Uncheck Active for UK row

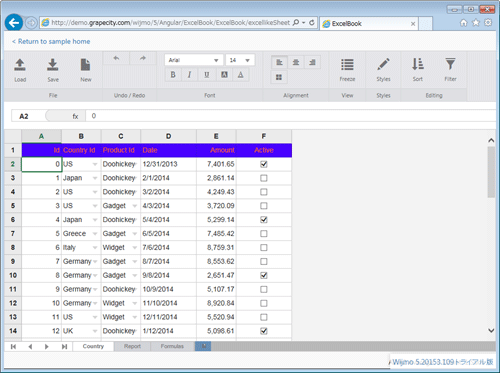coord(264,331)
